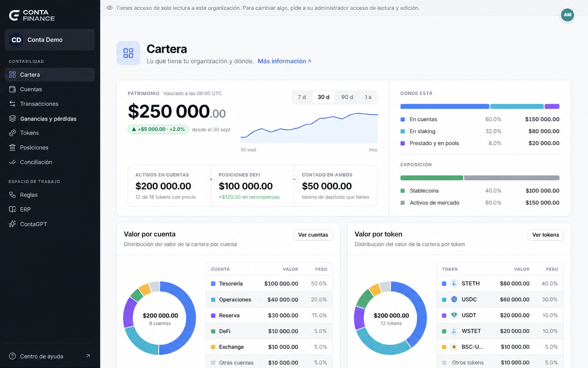588x368 pixels.
Task: Select the 30 d chart range
Action: pyautogui.click(x=324, y=97)
